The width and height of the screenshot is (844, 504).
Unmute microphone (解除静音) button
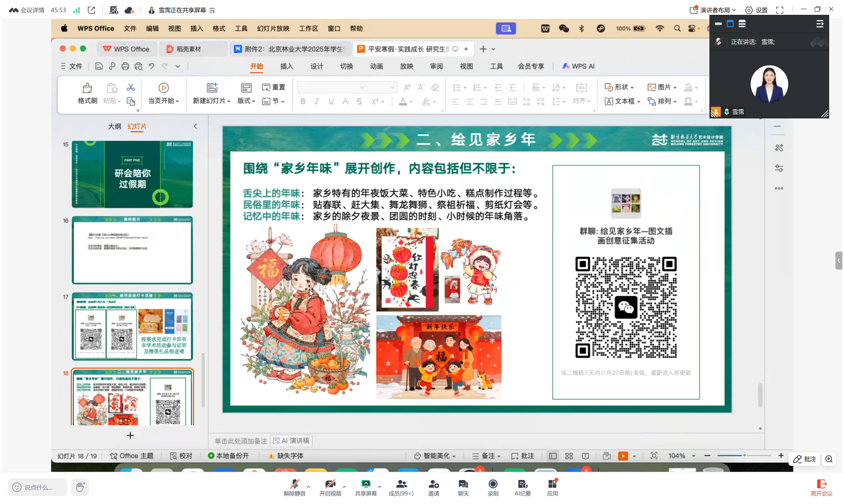click(295, 488)
